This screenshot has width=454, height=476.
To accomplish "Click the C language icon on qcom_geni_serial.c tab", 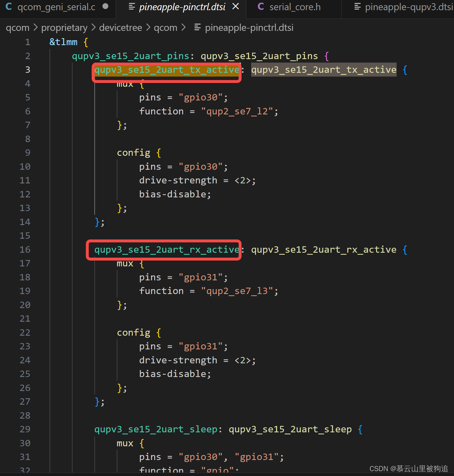I will click(8, 7).
